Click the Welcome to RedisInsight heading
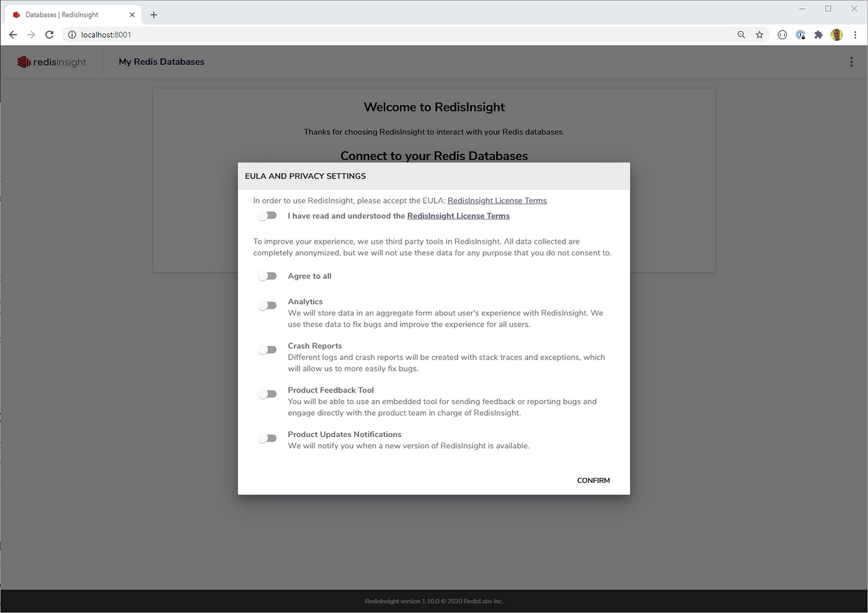The image size is (868, 613). [x=434, y=107]
